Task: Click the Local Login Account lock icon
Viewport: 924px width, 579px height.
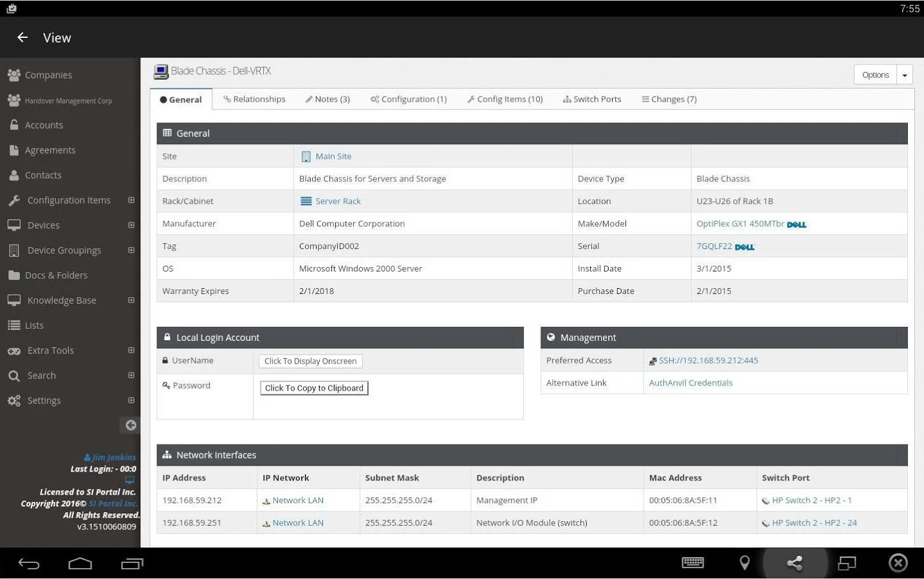Action: pyautogui.click(x=167, y=337)
